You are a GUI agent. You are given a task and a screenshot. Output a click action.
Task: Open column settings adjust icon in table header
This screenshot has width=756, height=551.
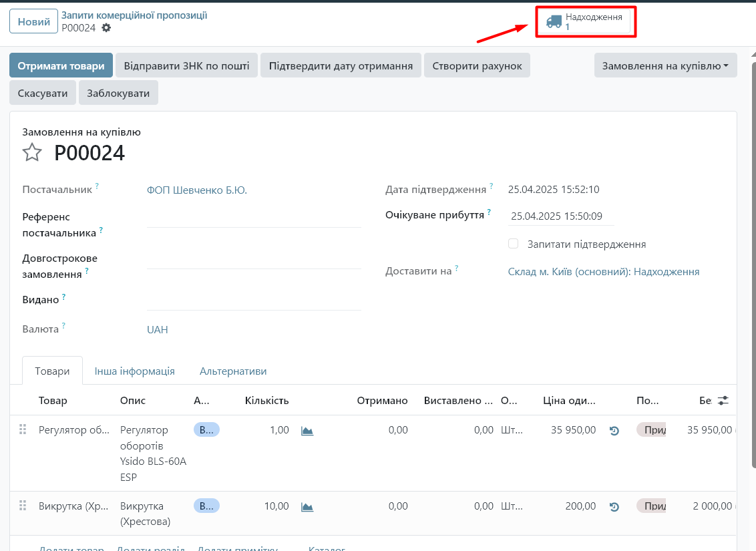[x=723, y=401]
